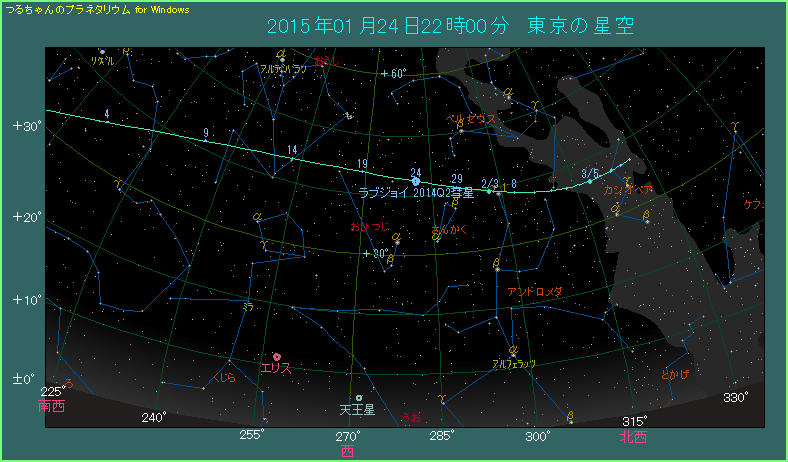Select the Northwest (北西) direction label
Screen dimensions: 788x462
(x=633, y=436)
